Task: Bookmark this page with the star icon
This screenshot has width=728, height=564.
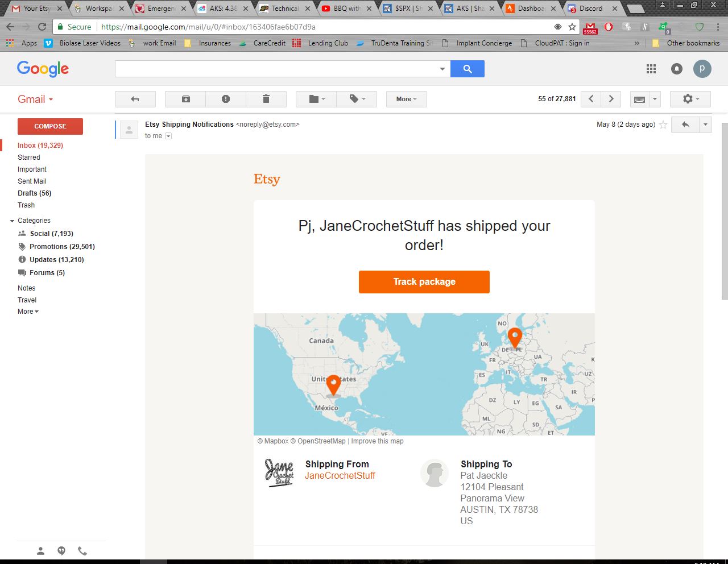Action: click(x=572, y=27)
